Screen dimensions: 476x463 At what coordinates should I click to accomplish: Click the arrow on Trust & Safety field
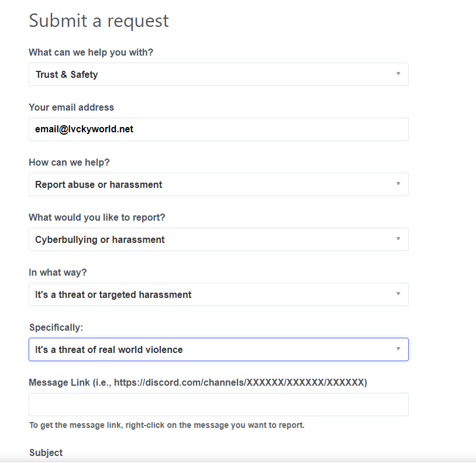coord(398,74)
